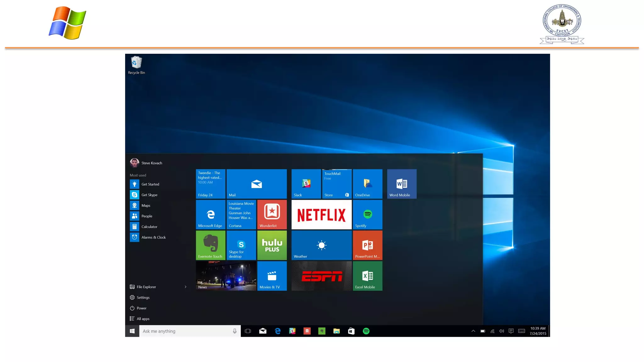The height and width of the screenshot is (362, 644).
Task: Launch Spotify from Start tiles
Action: [x=367, y=215]
